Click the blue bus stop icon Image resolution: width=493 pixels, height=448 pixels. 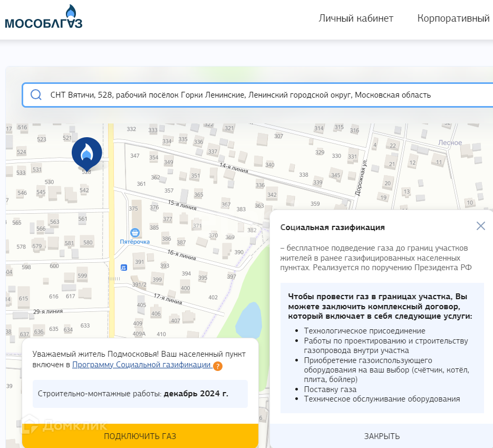(x=124, y=268)
